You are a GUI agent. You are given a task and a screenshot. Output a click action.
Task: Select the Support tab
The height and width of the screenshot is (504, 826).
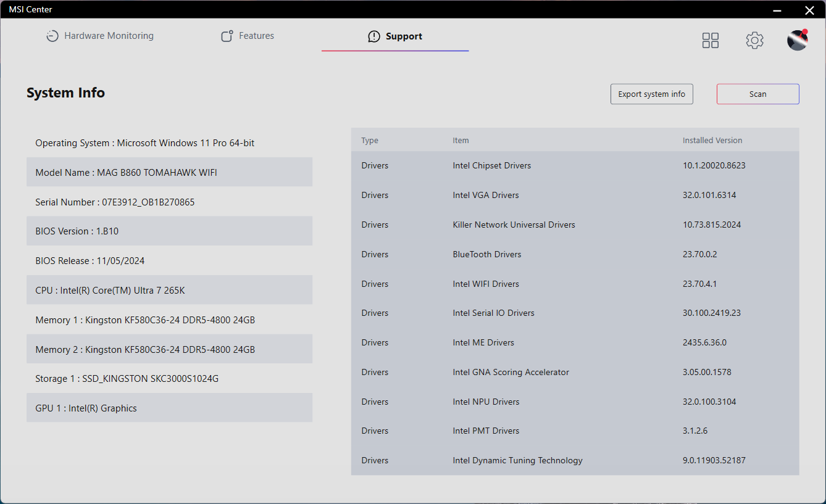tap(395, 36)
